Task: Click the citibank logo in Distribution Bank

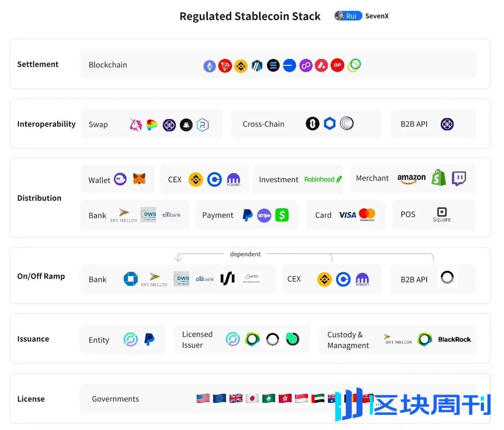Action: [171, 214]
